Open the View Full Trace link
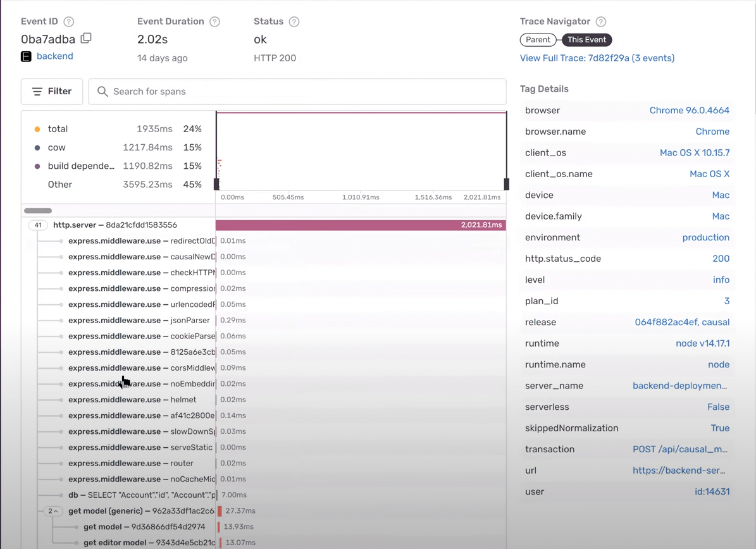This screenshot has height=549, width=756. 597,58
